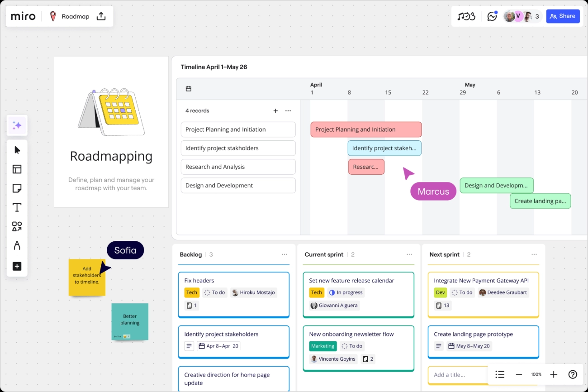The height and width of the screenshot is (392, 588).
Task: Open more options for Backlog column
Action: (285, 254)
